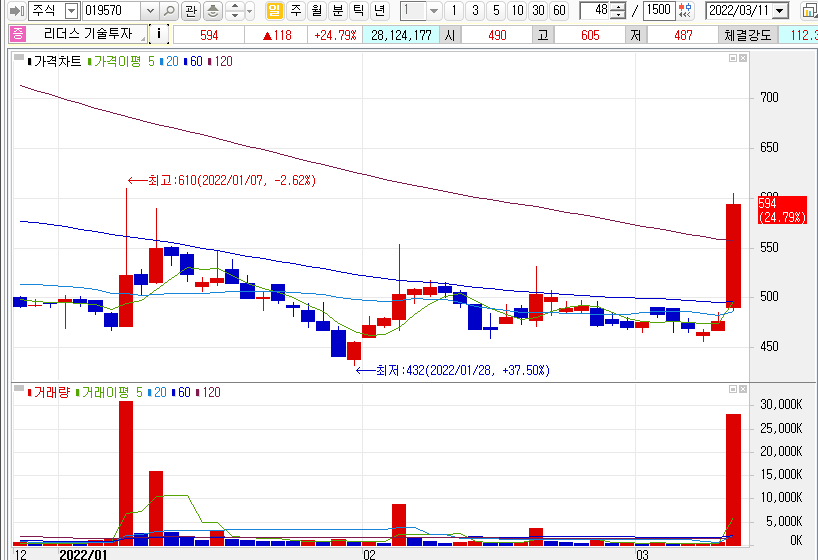
Task: Click the chart window icon at top right
Action: pos(810,10)
